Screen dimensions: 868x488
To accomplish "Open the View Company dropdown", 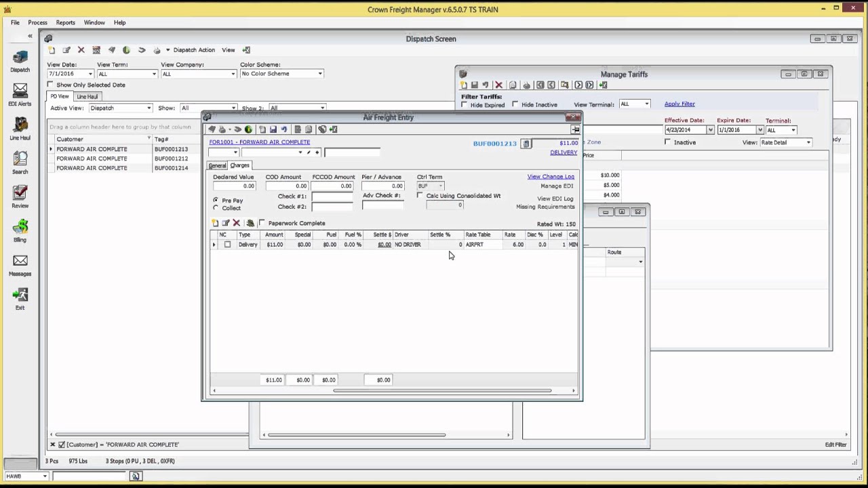I will click(x=233, y=74).
